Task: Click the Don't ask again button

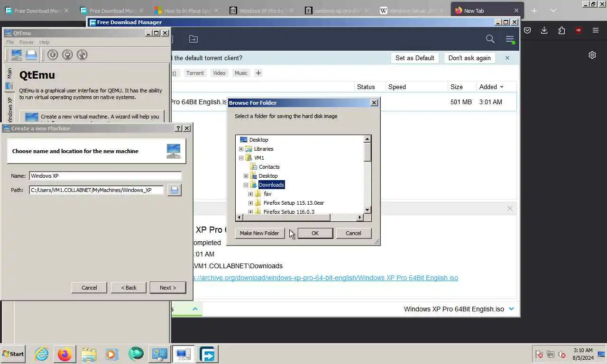Action: tap(469, 58)
